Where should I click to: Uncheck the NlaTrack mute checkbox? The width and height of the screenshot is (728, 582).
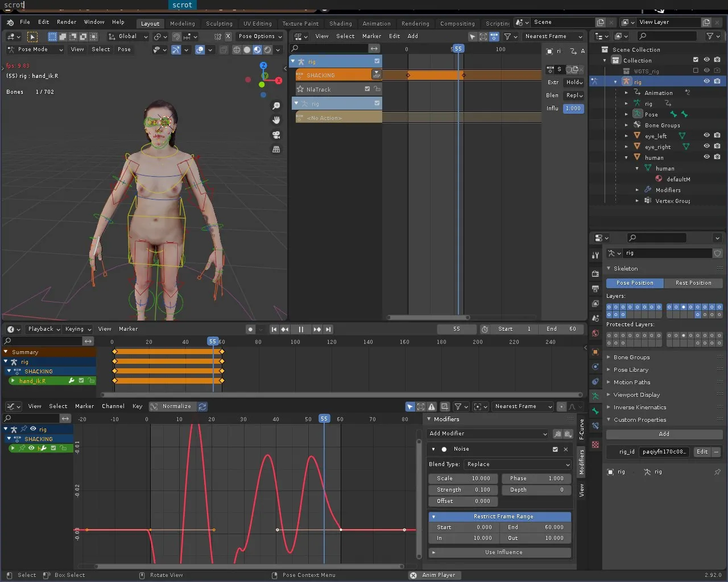click(367, 89)
